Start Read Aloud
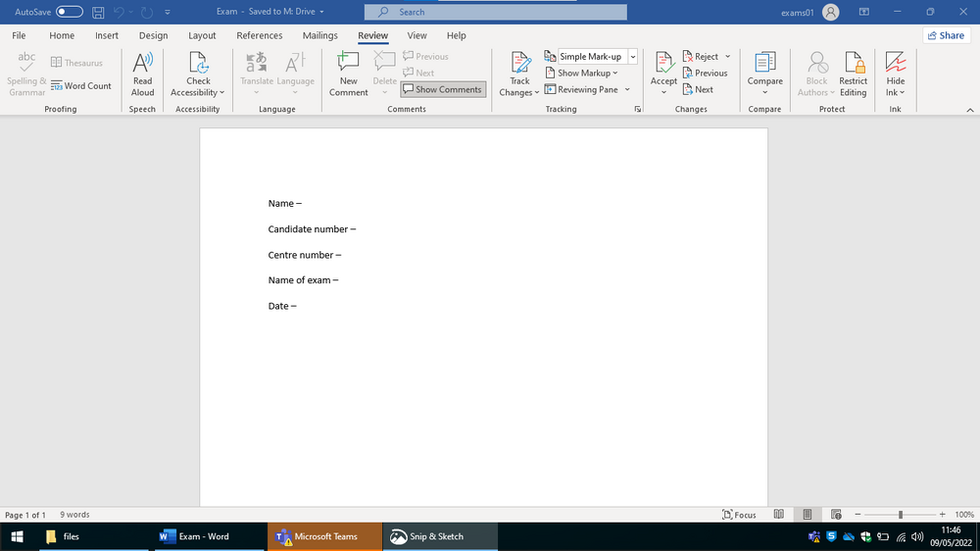 (x=142, y=75)
